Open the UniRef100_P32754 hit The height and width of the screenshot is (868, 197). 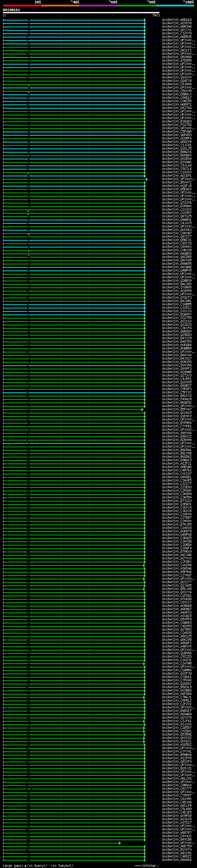[x=177, y=125]
